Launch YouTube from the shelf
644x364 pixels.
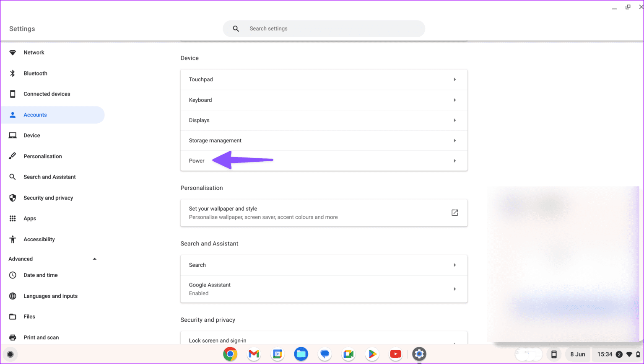pos(395,354)
